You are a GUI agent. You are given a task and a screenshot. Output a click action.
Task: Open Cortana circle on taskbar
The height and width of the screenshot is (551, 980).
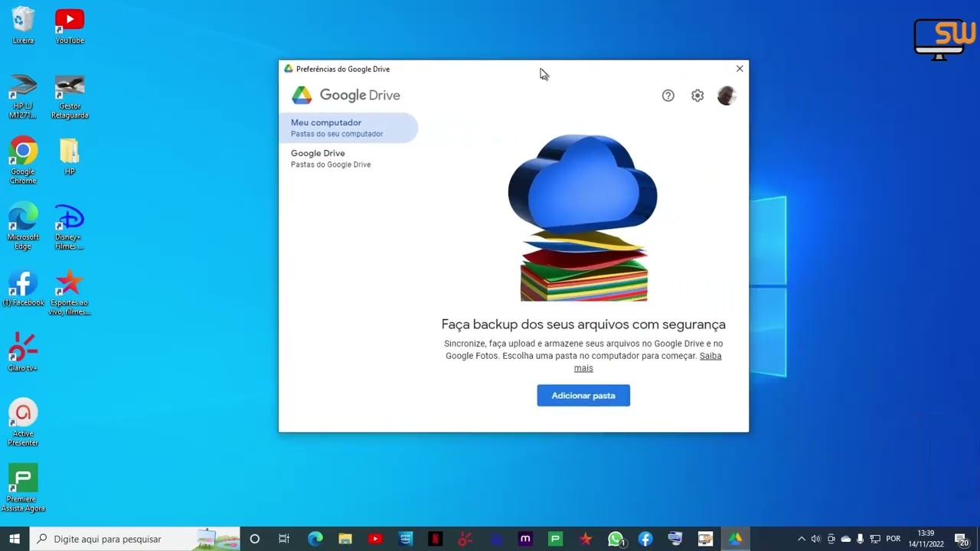pyautogui.click(x=255, y=539)
